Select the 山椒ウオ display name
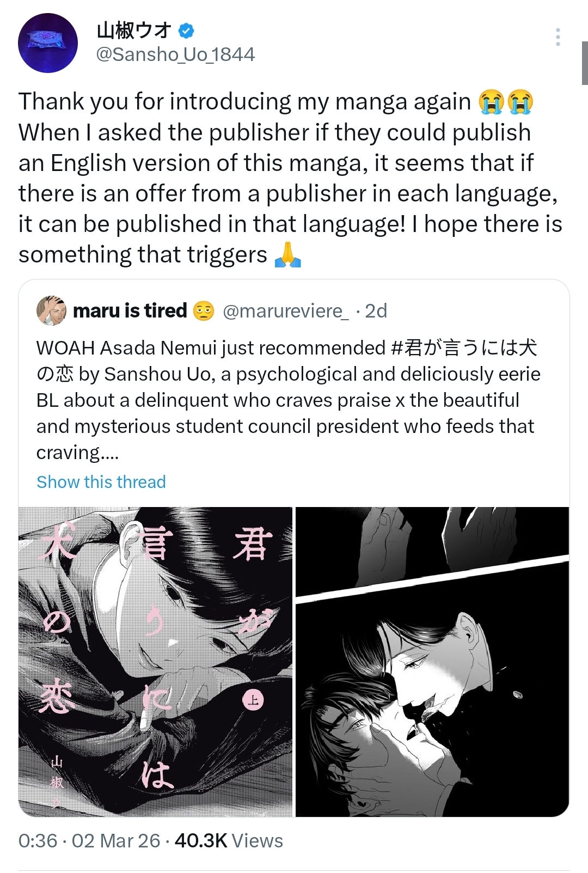Viewport: 588px width, 873px height. click(134, 30)
